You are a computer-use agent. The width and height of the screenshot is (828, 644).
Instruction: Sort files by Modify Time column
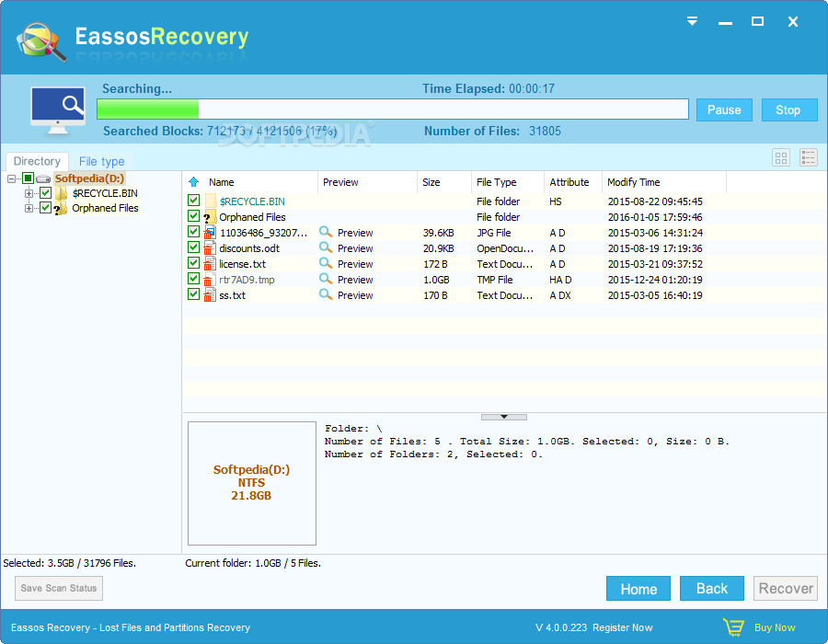634,182
